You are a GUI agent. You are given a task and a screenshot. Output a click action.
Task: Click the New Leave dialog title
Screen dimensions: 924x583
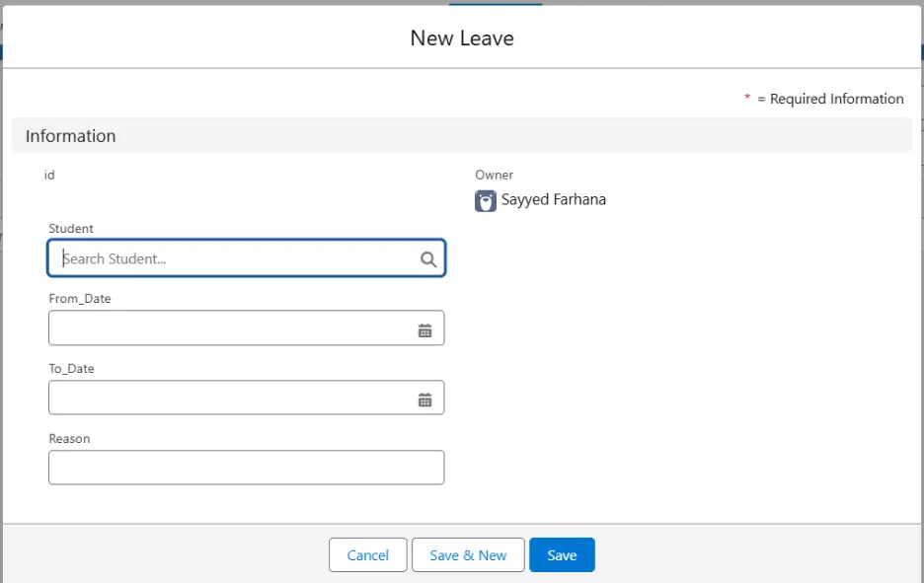pos(462,38)
